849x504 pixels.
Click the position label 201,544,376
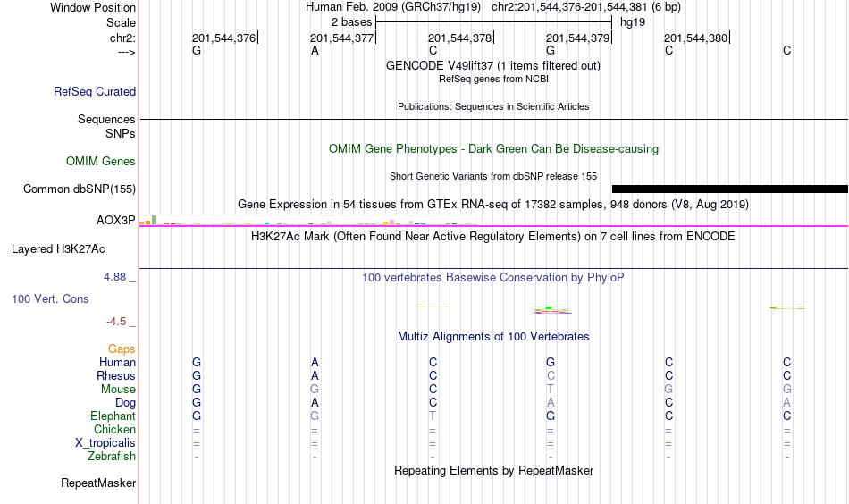click(223, 38)
